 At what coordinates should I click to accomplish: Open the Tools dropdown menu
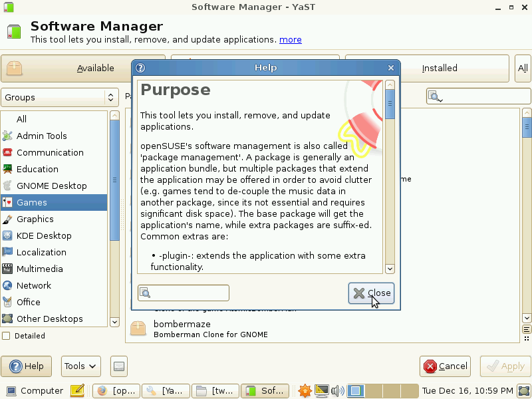[80, 366]
